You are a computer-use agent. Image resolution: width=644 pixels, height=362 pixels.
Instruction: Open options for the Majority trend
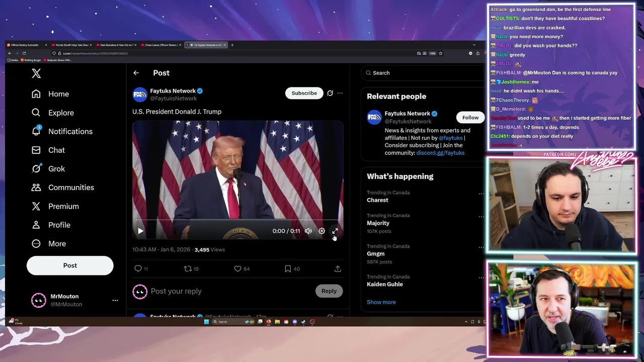(x=481, y=217)
